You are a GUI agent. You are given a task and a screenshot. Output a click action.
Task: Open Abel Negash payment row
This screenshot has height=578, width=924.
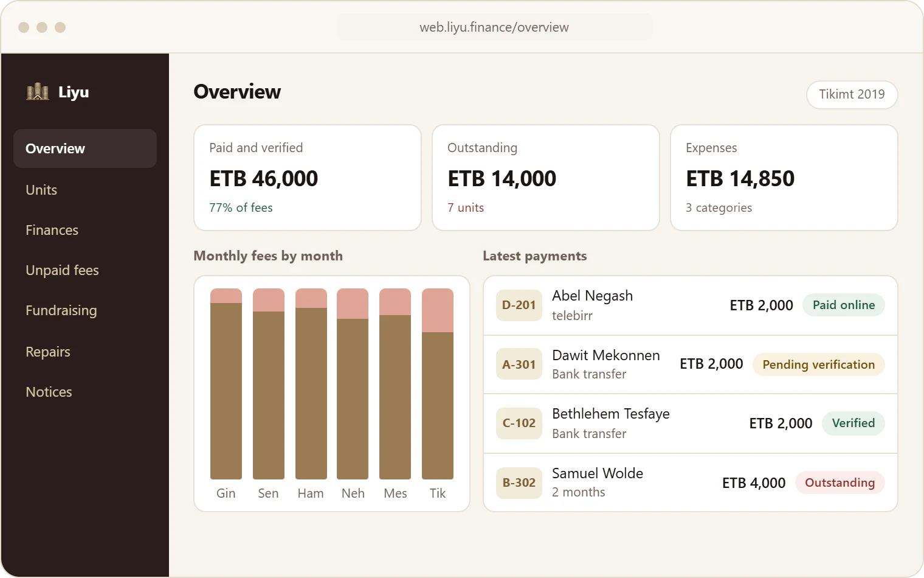point(691,305)
